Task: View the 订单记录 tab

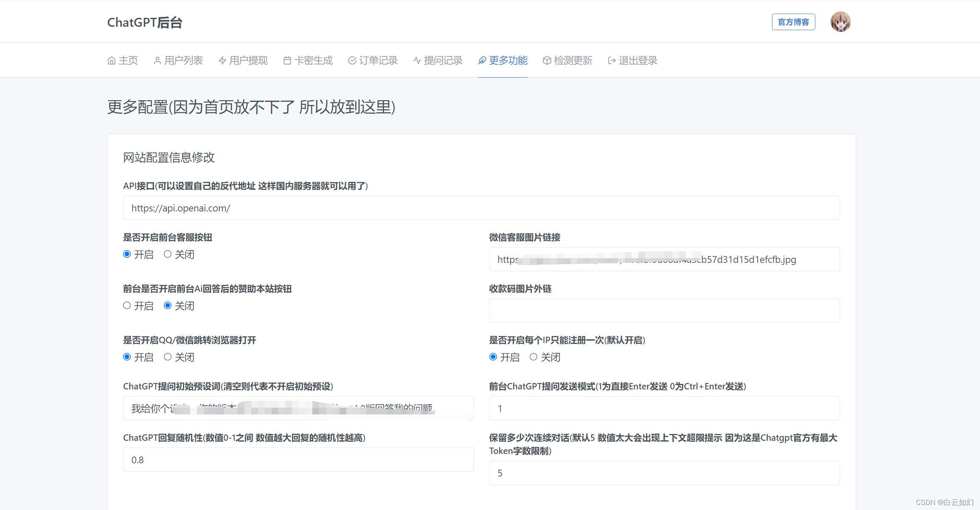Action: [x=373, y=61]
